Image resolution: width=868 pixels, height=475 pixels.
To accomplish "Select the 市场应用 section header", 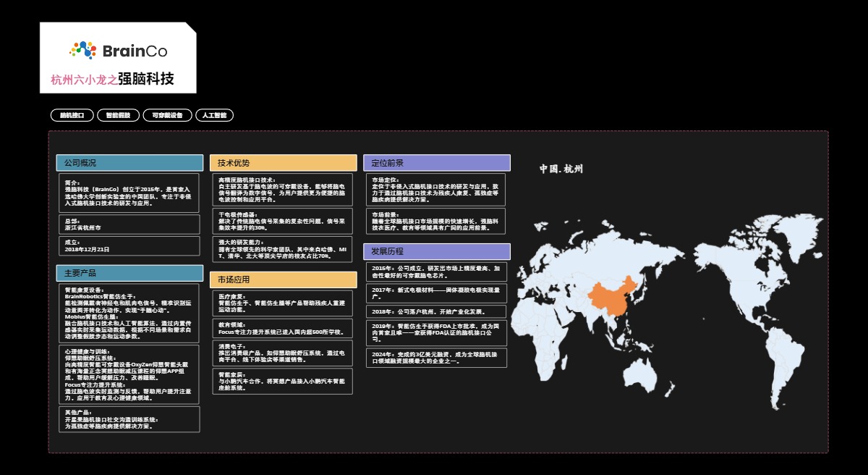I will [x=283, y=279].
